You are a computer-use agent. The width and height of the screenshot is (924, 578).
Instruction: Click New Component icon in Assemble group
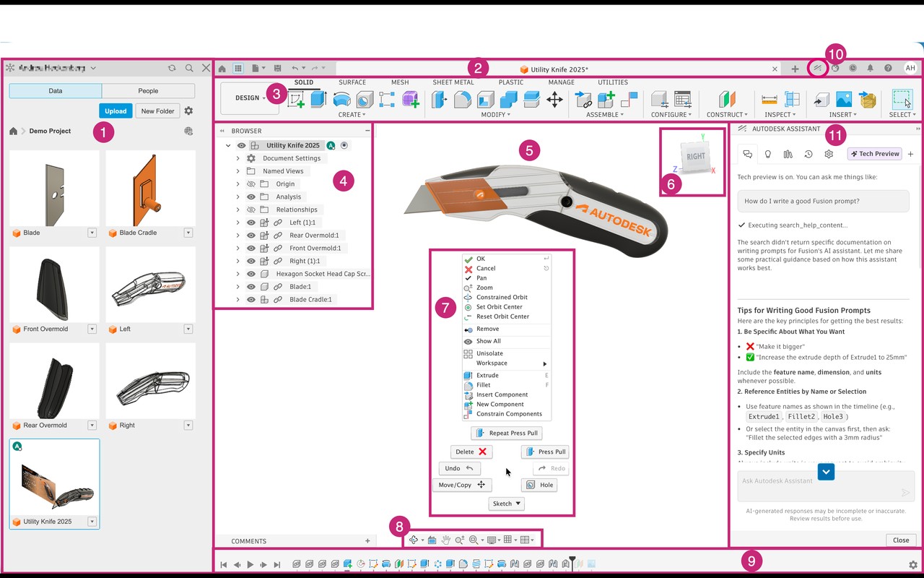click(x=606, y=100)
